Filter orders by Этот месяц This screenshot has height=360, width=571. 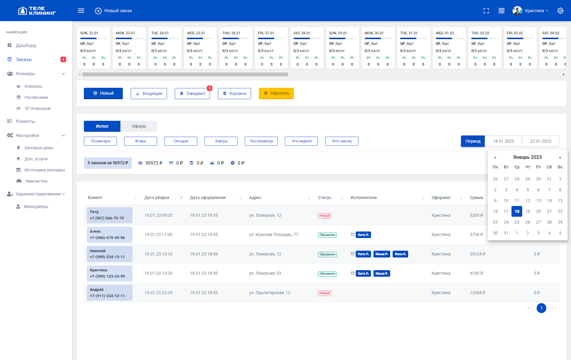coord(342,141)
